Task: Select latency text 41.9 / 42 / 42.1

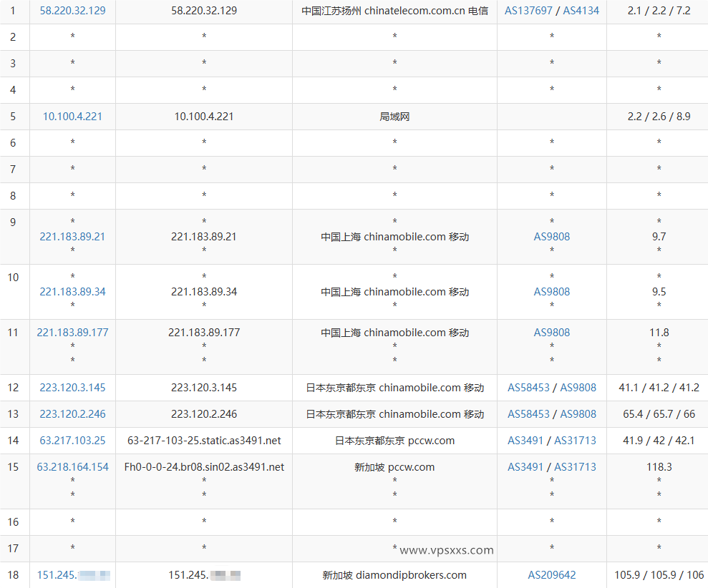Action: [659, 441]
